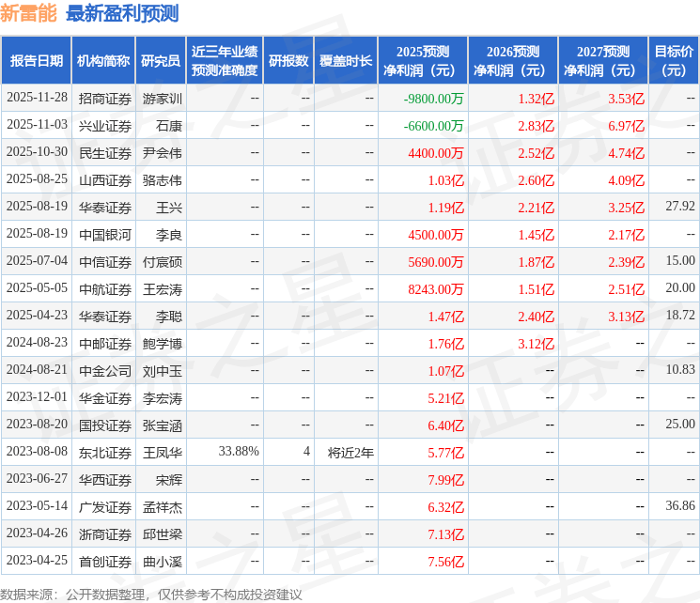
Task: Click the 18.72 target price
Action: click(x=680, y=315)
